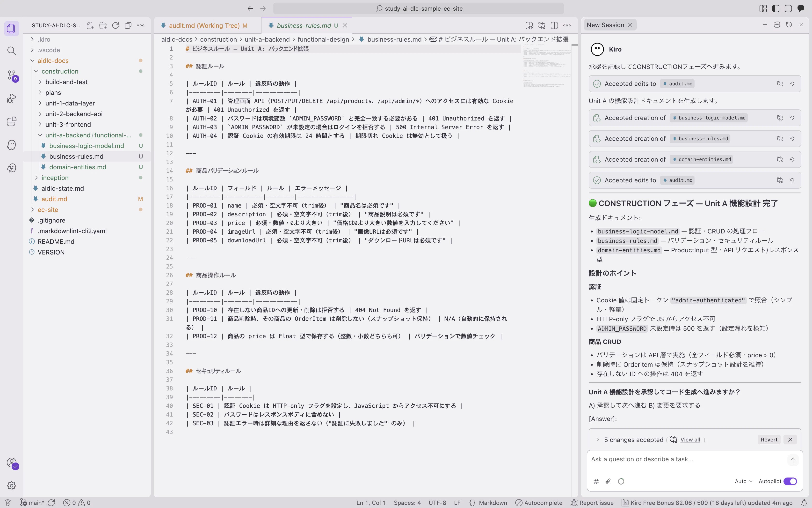This screenshot has width=812, height=508.
Task: Start a new Kiro chat session
Action: click(x=765, y=25)
